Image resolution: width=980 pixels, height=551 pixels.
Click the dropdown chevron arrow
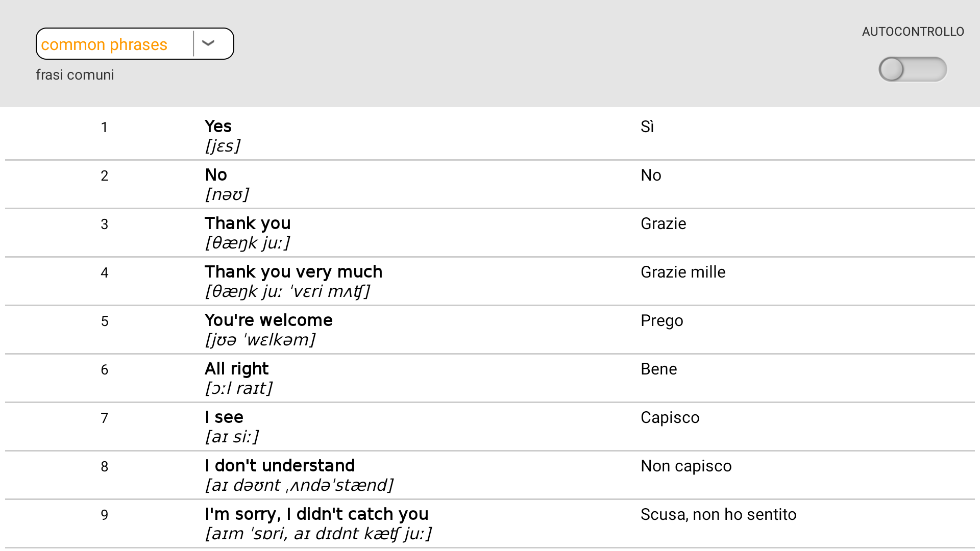point(208,43)
